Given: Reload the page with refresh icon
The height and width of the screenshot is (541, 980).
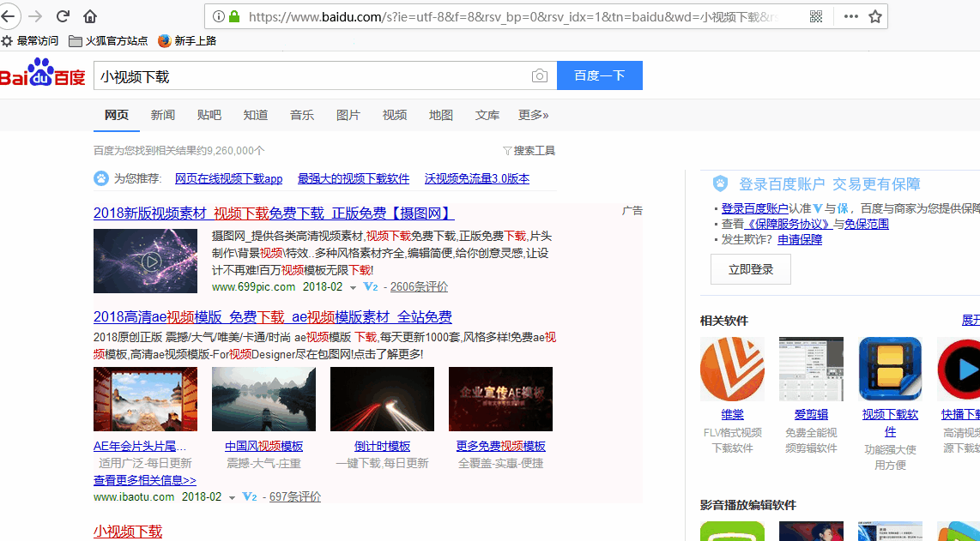Looking at the screenshot, I should point(64,16).
